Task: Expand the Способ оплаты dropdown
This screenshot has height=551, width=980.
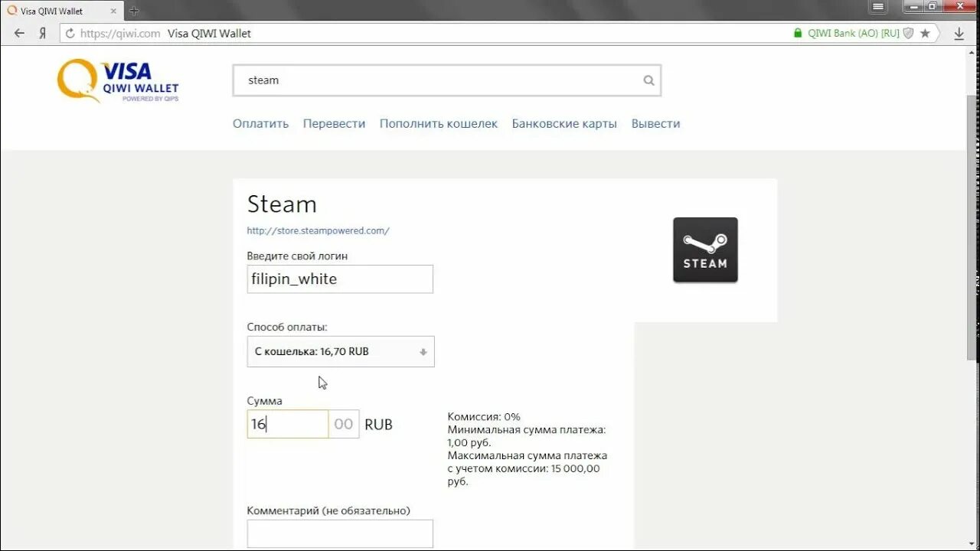Action: (341, 351)
